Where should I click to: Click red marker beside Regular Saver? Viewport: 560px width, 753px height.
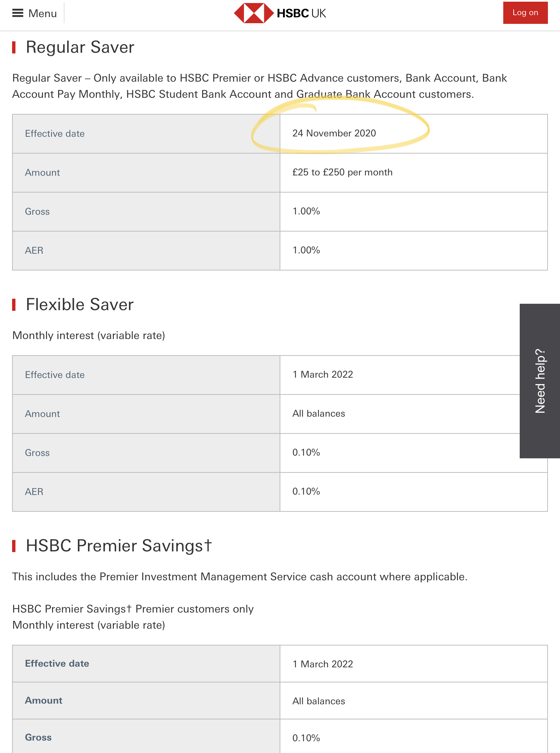14,47
